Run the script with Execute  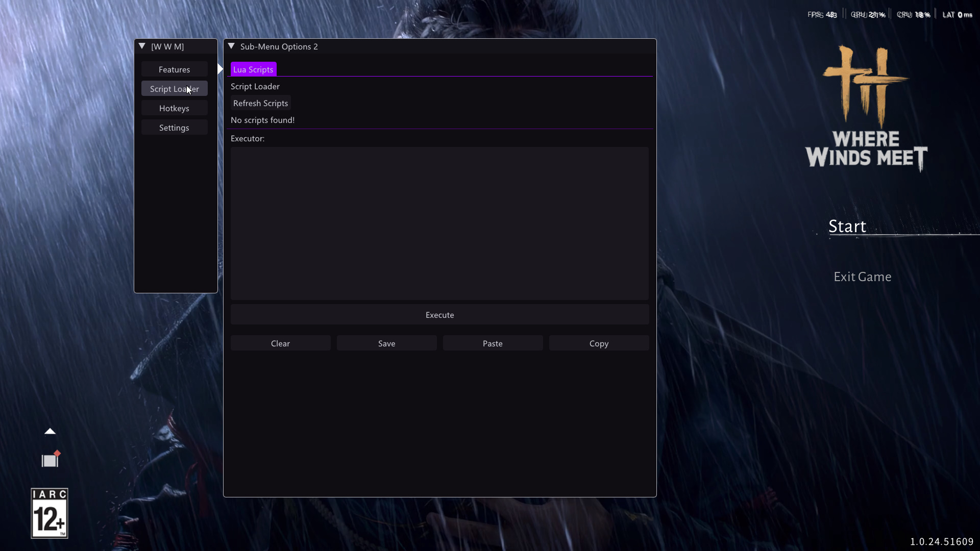point(440,315)
